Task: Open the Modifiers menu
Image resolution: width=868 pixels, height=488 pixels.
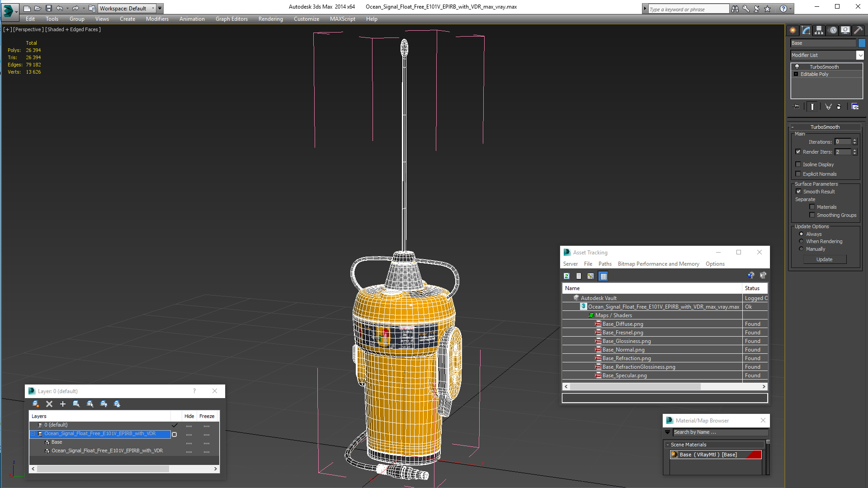Action: [x=157, y=19]
